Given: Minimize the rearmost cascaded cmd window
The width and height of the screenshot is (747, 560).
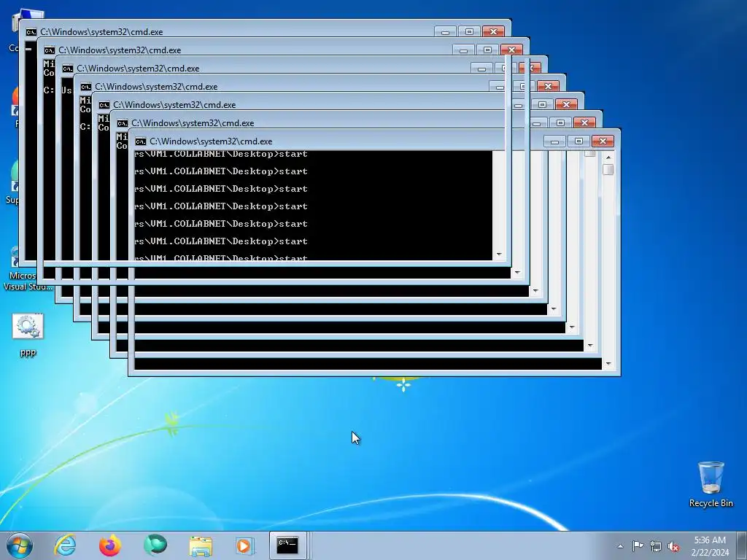Looking at the screenshot, I should click(x=445, y=32).
